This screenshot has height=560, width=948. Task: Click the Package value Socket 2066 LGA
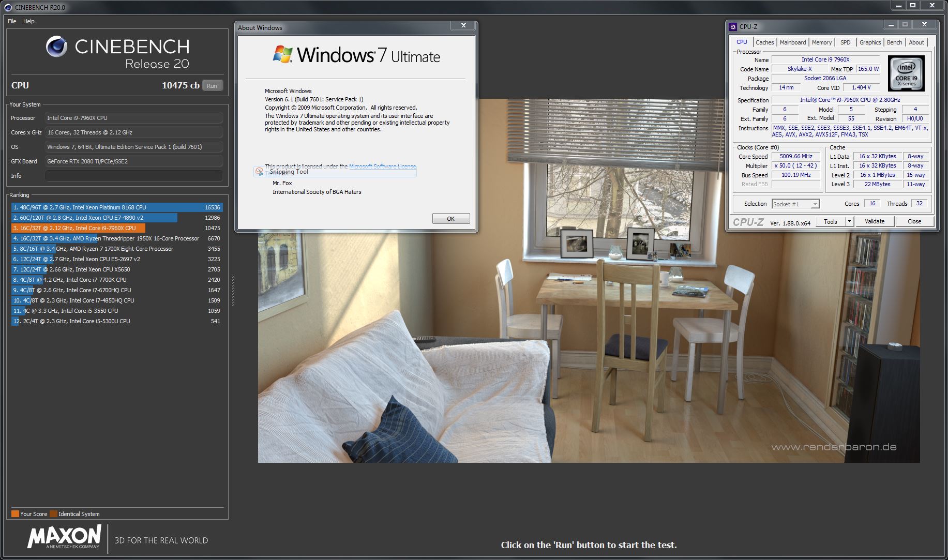pos(825,79)
